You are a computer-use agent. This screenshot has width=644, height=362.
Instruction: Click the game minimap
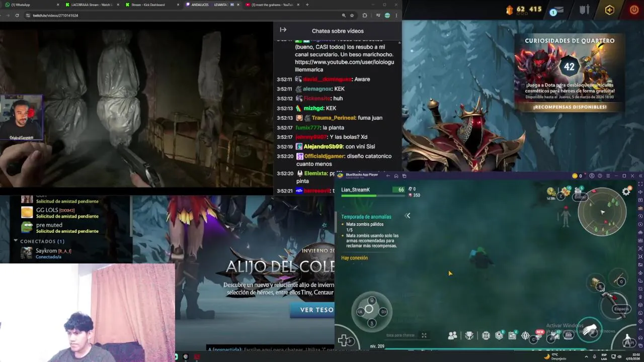602,212
